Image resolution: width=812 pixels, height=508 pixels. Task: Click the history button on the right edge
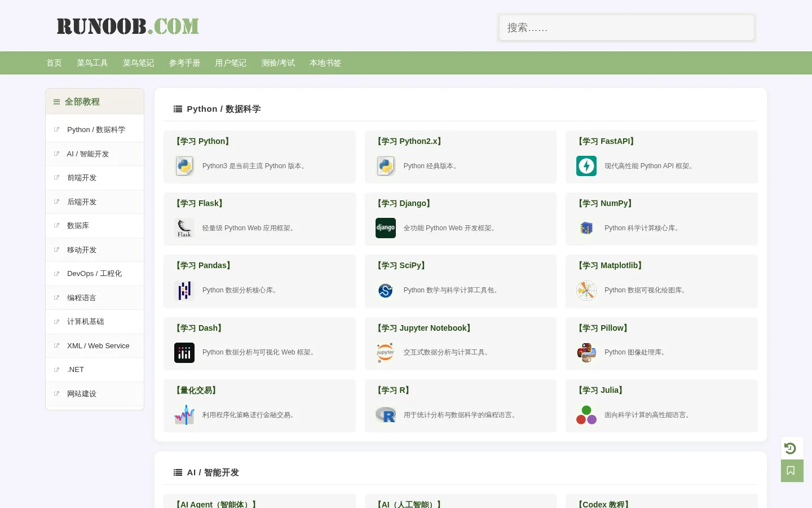tap(792, 448)
